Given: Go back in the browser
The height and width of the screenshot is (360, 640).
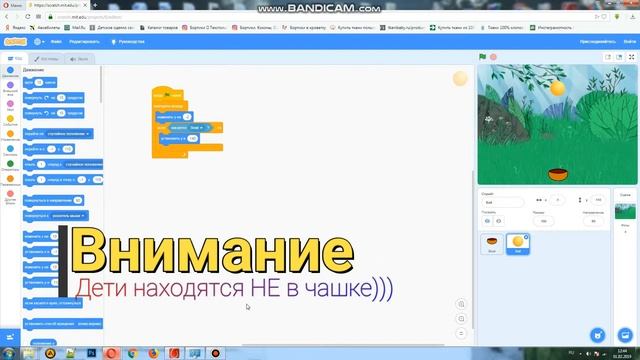Looking at the screenshot, I should (7, 17).
